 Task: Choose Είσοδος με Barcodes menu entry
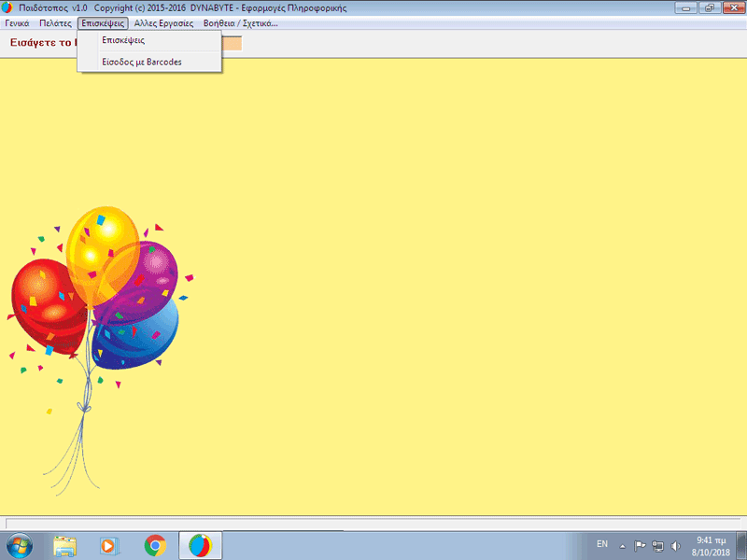point(149,62)
